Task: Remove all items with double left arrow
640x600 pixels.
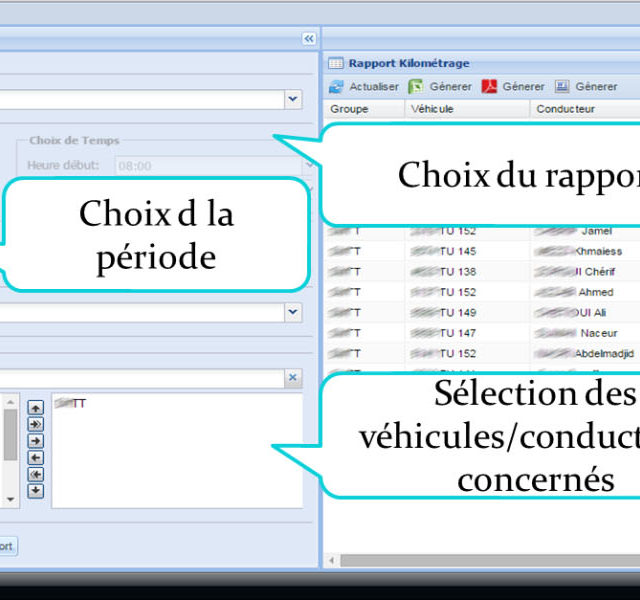Action: click(36, 474)
